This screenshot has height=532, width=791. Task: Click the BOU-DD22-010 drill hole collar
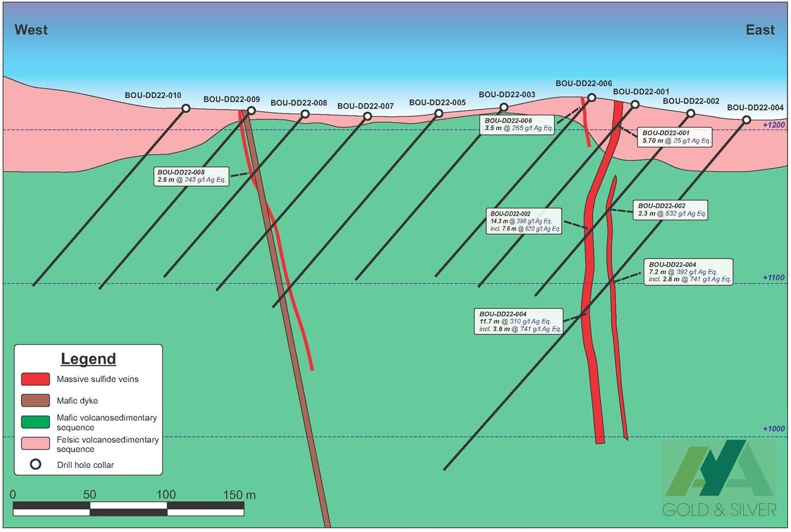click(186, 108)
